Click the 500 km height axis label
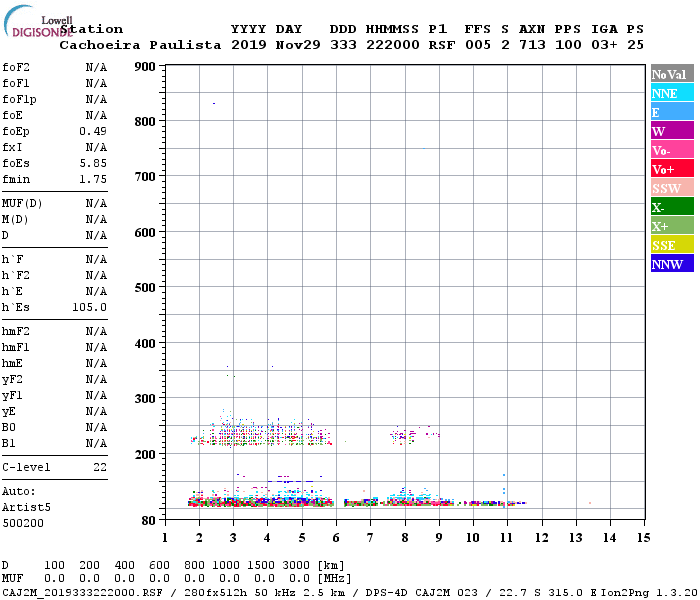Viewport: 700px width, 600px height. coord(145,288)
